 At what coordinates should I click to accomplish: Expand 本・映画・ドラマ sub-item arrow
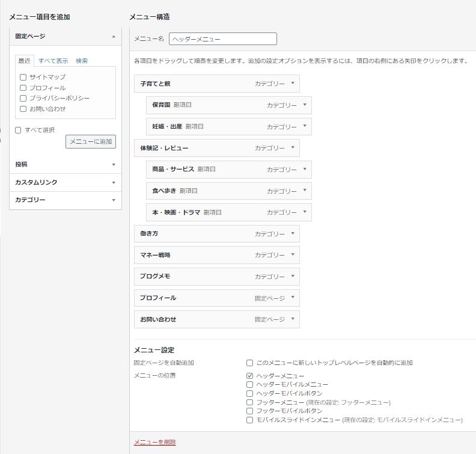[x=305, y=212]
